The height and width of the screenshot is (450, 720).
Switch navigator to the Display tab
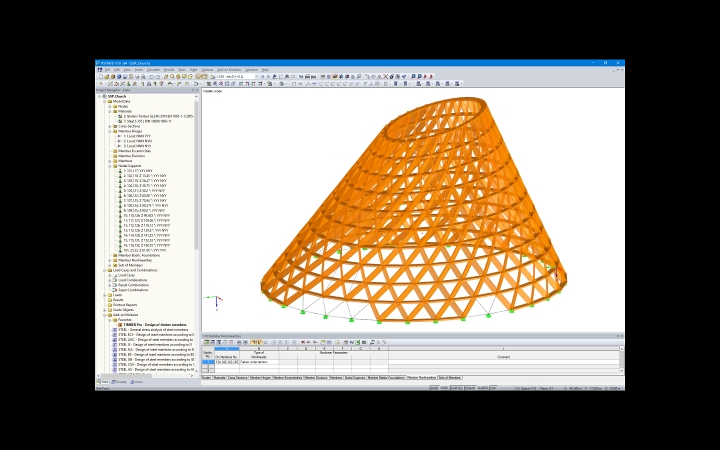click(119, 382)
